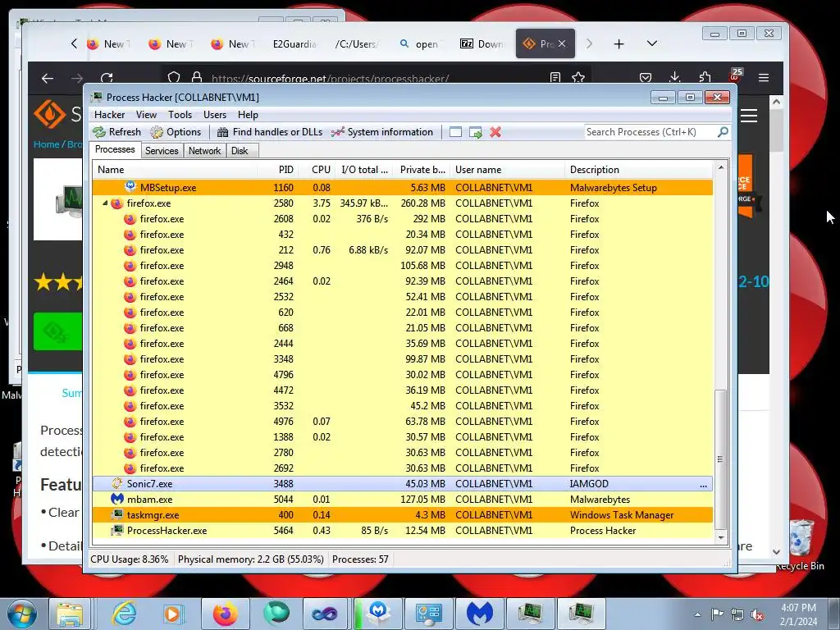This screenshot has height=630, width=840.
Task: Click the Malwarebytes taskbar icon
Action: coord(479,614)
